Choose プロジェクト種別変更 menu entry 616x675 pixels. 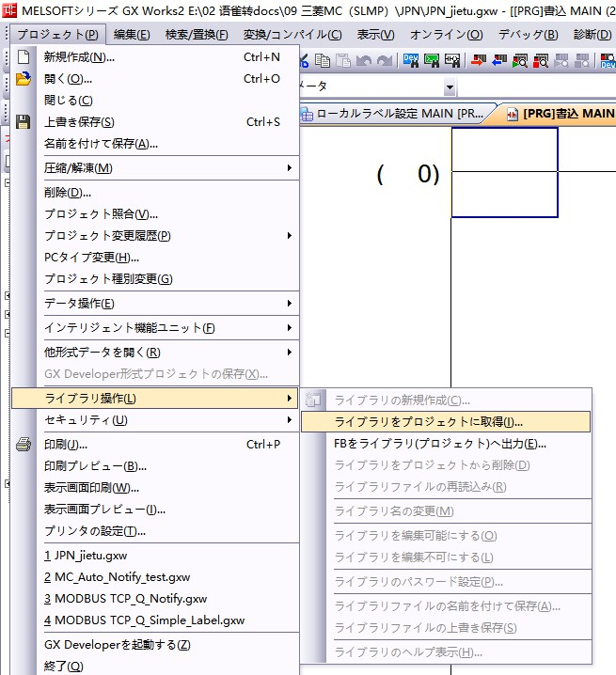click(x=155, y=278)
